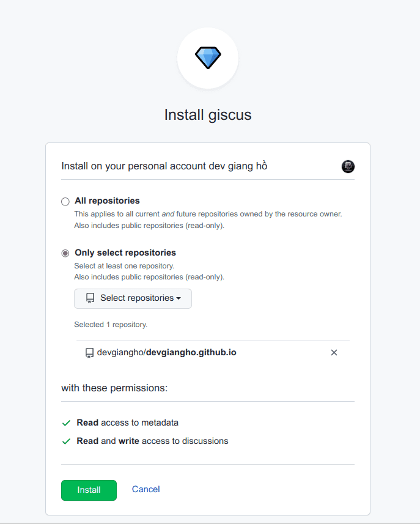
Task: Click the caret arrow on Select repositories
Action: coord(179,298)
